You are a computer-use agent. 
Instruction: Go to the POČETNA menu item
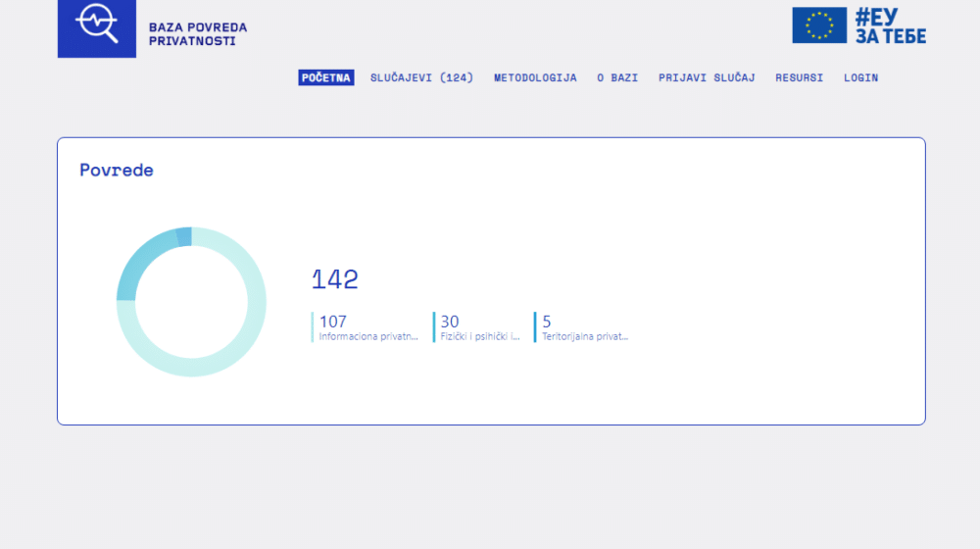(325, 77)
